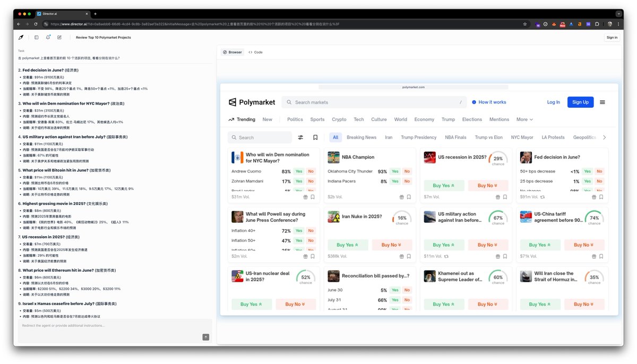Open the market filter sliders icon
637x364 pixels.
pyautogui.click(x=300, y=137)
